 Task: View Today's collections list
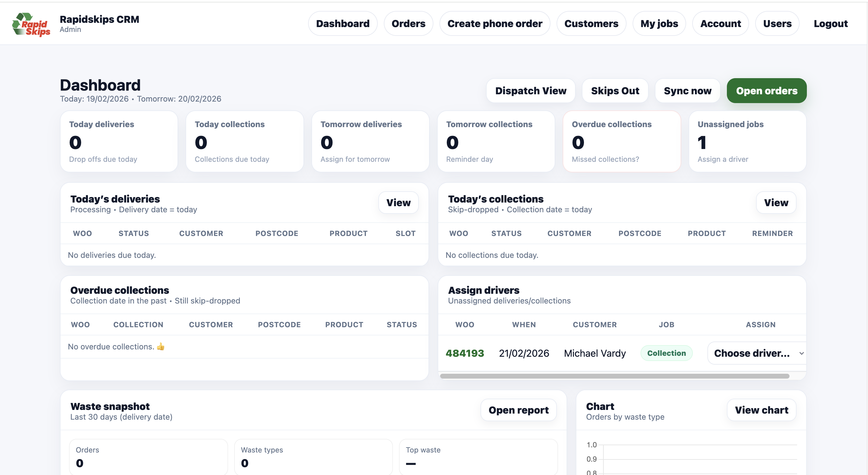click(776, 203)
